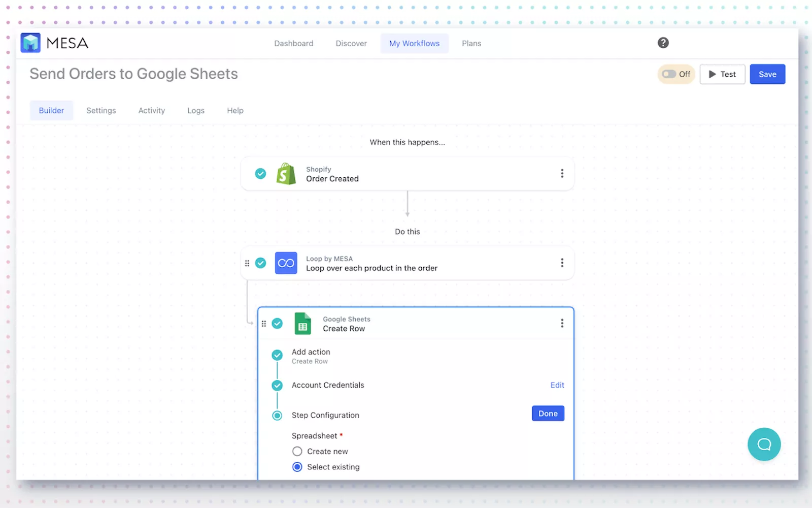
Task: Go to the Discover page
Action: [x=351, y=44]
